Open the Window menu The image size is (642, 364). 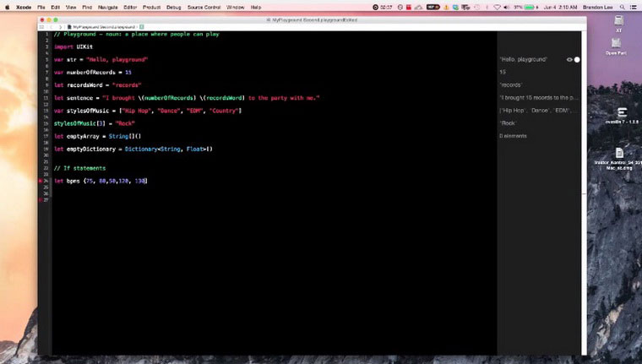coord(236,8)
